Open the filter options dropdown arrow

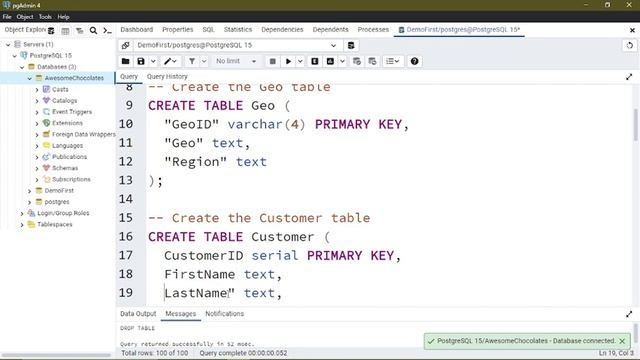(x=204, y=61)
